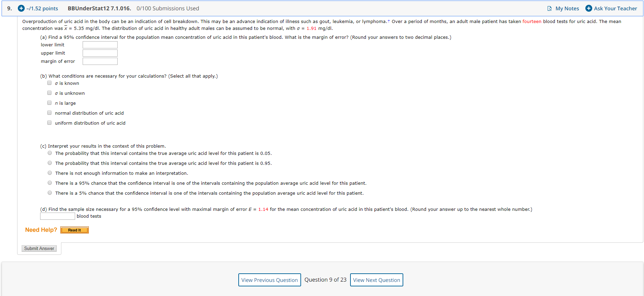Viewport: 644px width, 296px height.
Task: Open the My Notes icon
Action: [x=549, y=9]
